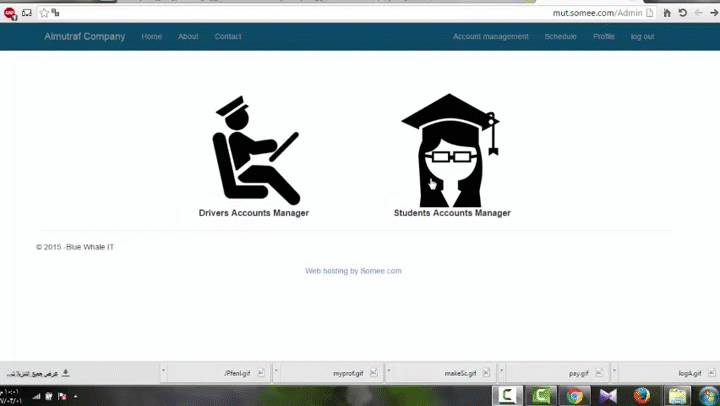Click the log out link
720x406 pixels.
tap(642, 37)
